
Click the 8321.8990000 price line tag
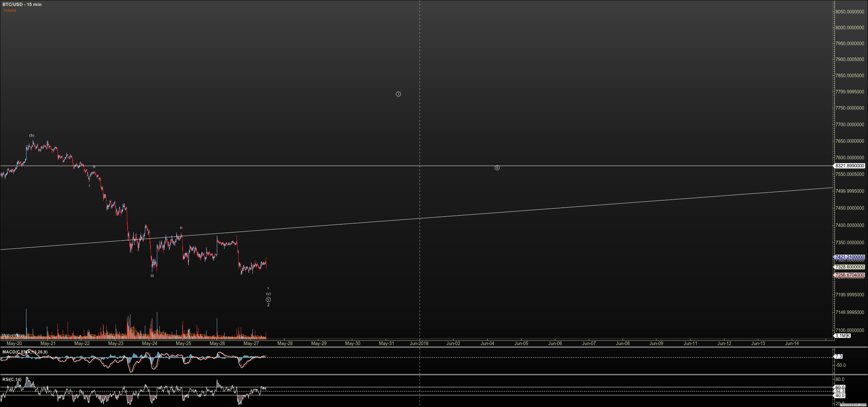tap(849, 166)
